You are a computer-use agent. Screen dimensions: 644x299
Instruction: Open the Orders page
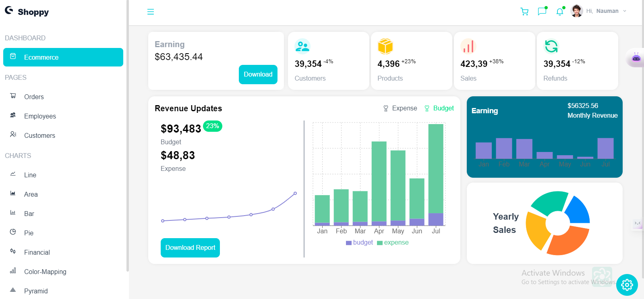34,97
